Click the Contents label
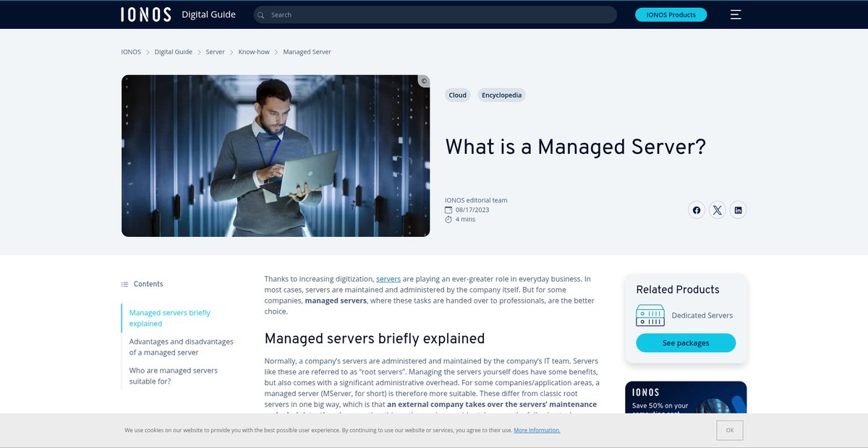This screenshot has height=448, width=868. 148,284
